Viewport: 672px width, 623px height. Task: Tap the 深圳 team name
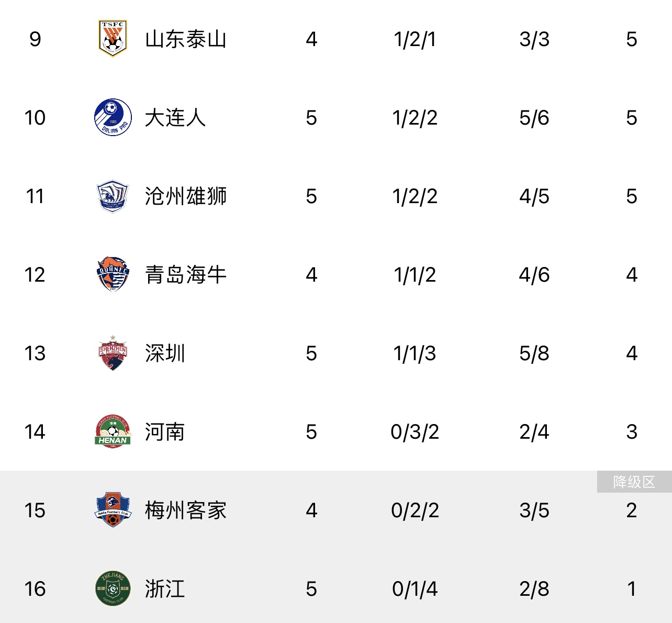click(x=165, y=353)
